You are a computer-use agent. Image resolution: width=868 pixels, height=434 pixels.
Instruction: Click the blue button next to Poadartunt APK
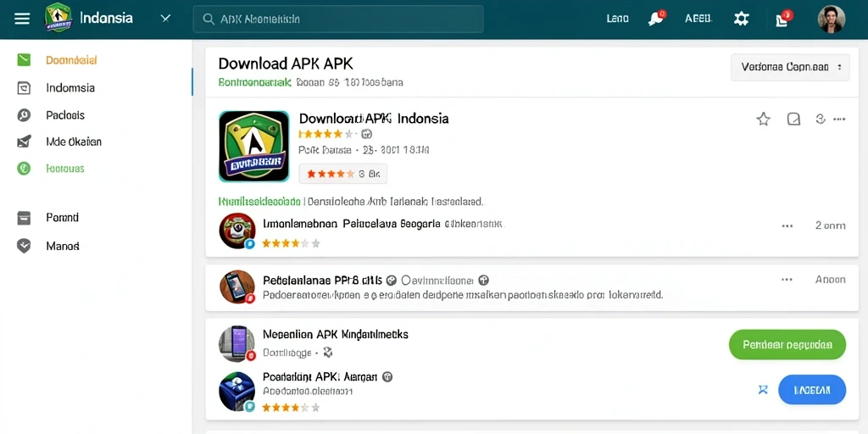coord(811,390)
